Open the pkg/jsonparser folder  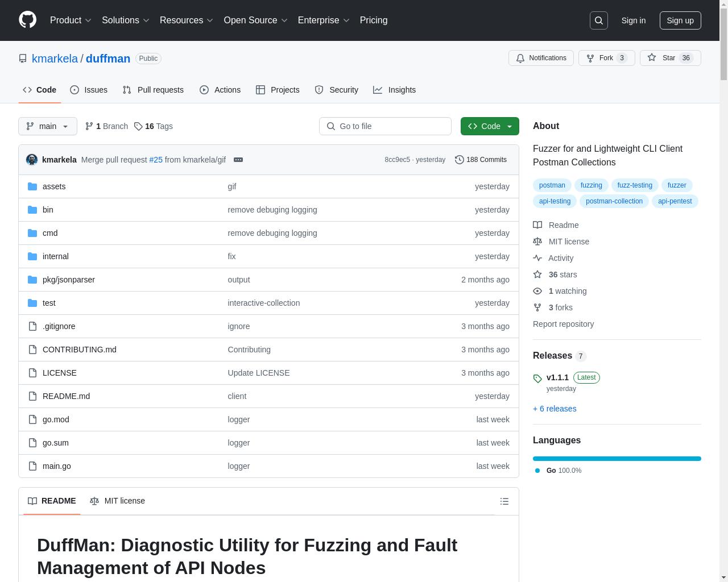click(68, 280)
